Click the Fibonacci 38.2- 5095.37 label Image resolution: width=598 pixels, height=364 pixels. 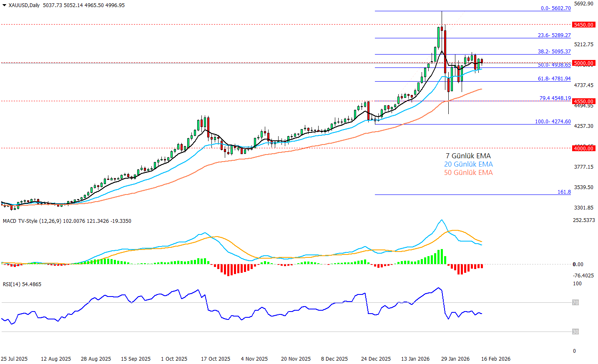coord(554,52)
